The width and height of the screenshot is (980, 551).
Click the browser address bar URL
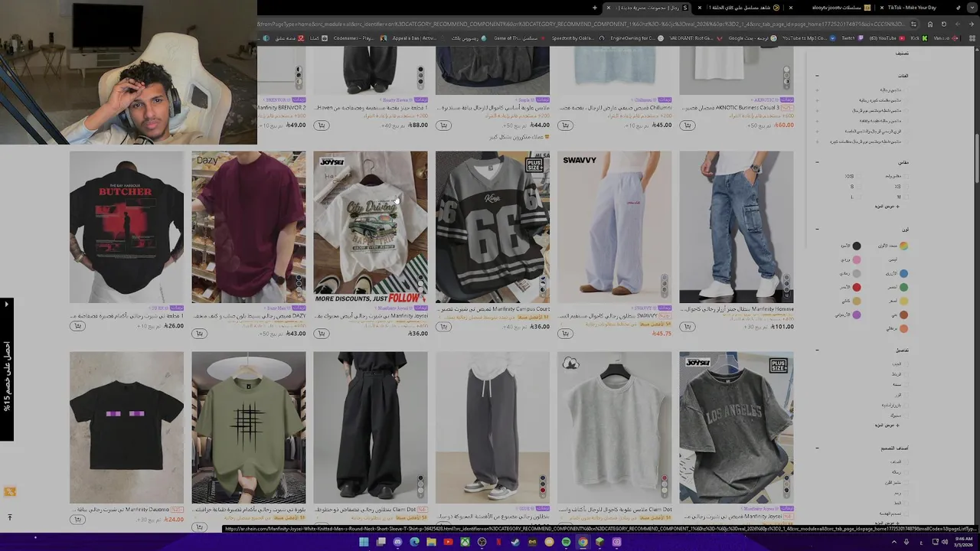[x=582, y=24]
